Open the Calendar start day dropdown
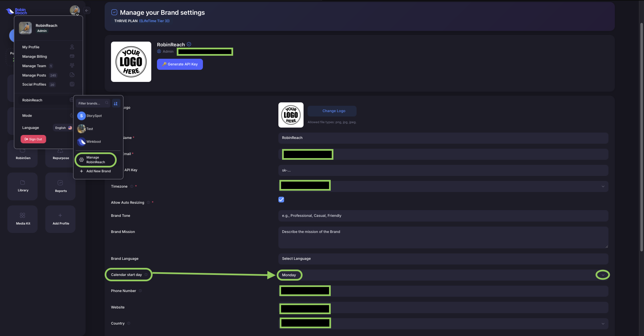 click(443, 275)
